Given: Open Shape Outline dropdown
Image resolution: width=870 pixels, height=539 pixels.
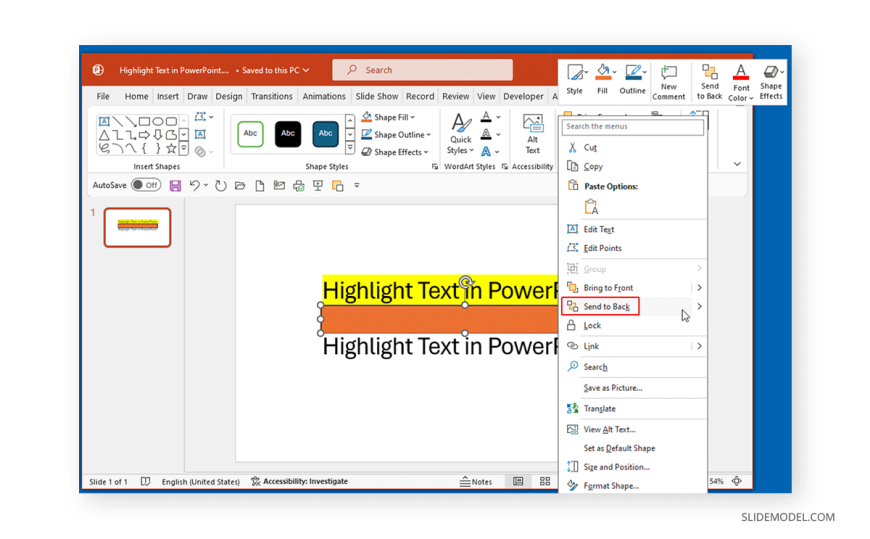Looking at the screenshot, I should (x=396, y=134).
